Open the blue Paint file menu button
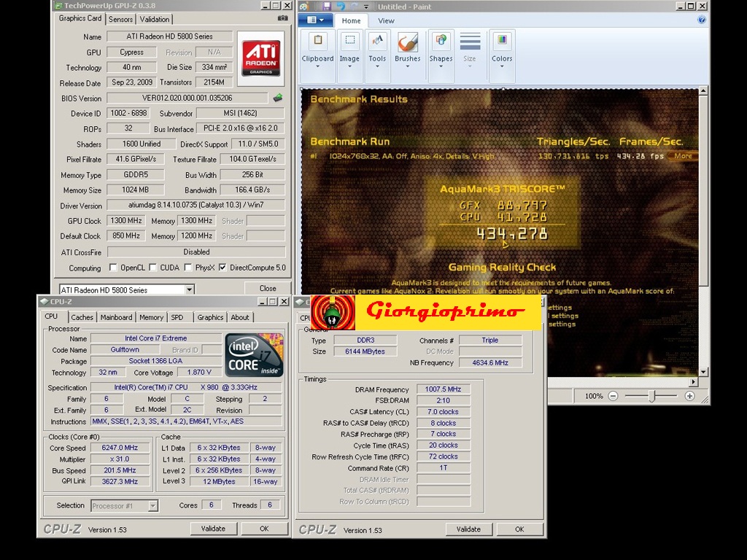This screenshot has height=560, width=747. (316, 20)
